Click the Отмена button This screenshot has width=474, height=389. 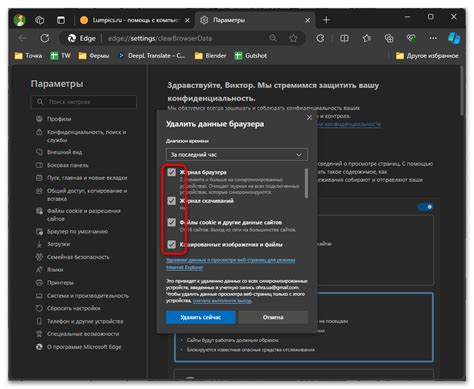(273, 317)
